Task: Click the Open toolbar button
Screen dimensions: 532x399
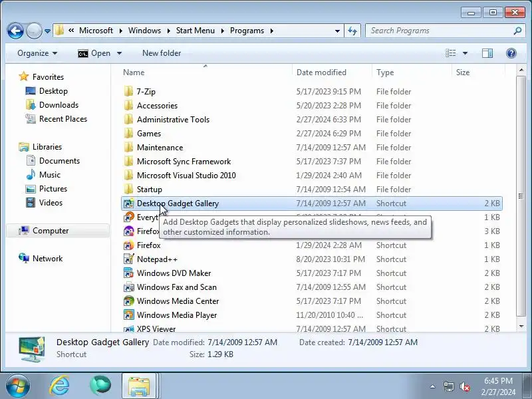Action: pyautogui.click(x=94, y=53)
